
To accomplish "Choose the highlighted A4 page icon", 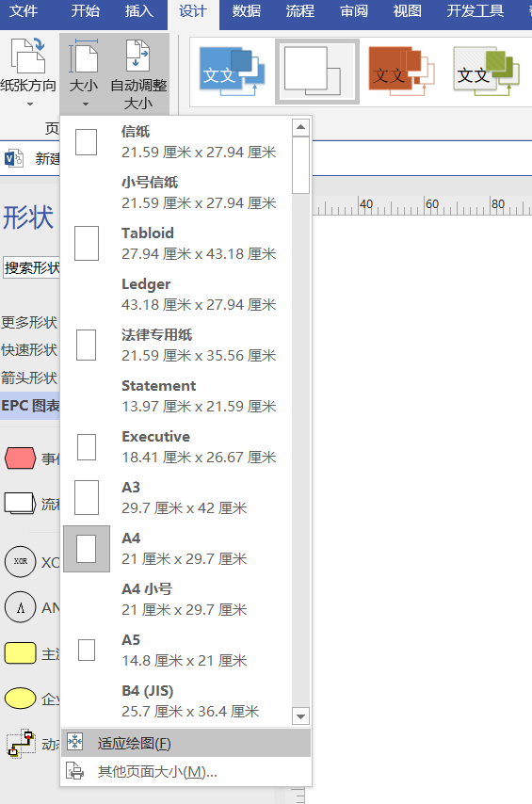I will (x=87, y=549).
